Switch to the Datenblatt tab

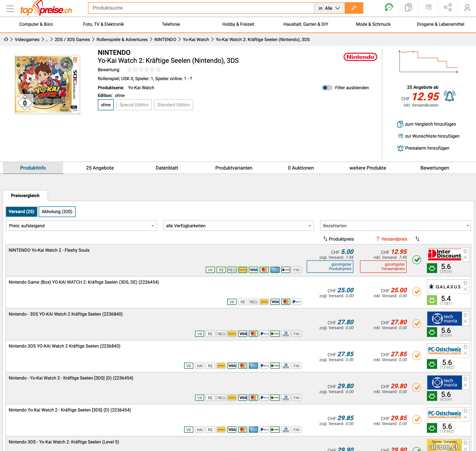click(166, 168)
